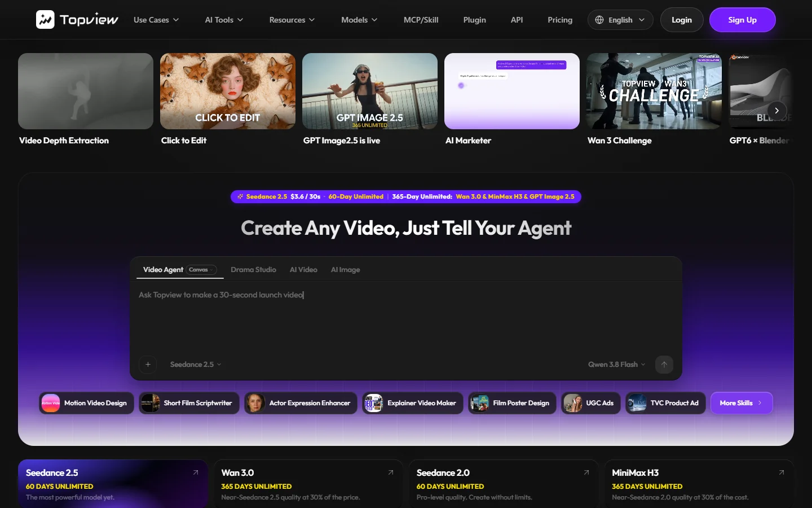Viewport: 812px width, 508px height.
Task: Select the Motion Video Design skill
Action: click(x=86, y=403)
